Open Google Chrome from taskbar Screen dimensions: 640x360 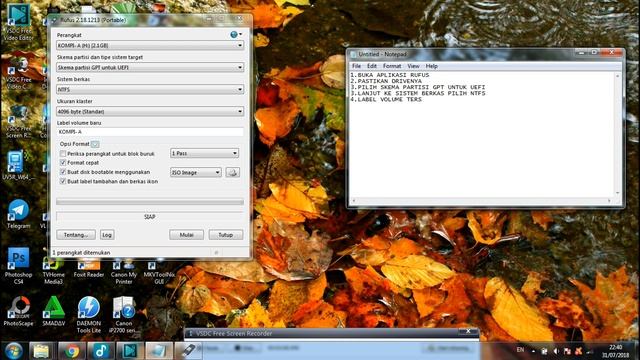pyautogui.click(x=72, y=351)
